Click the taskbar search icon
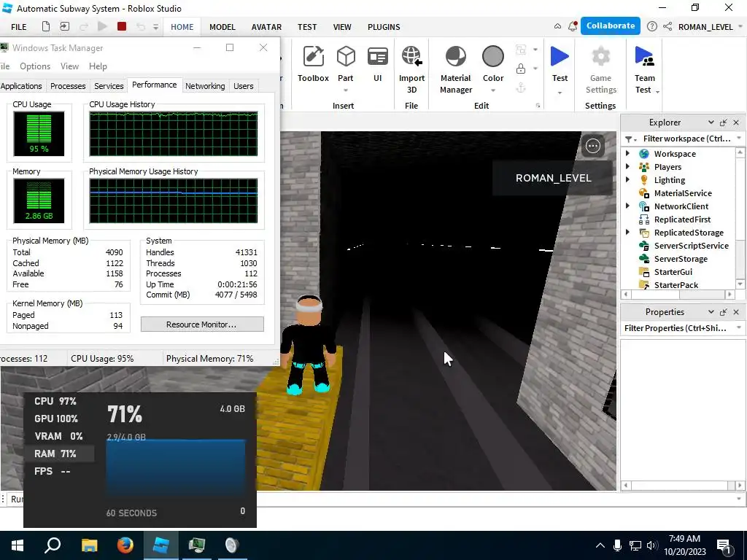The height and width of the screenshot is (560, 747). coord(53,545)
